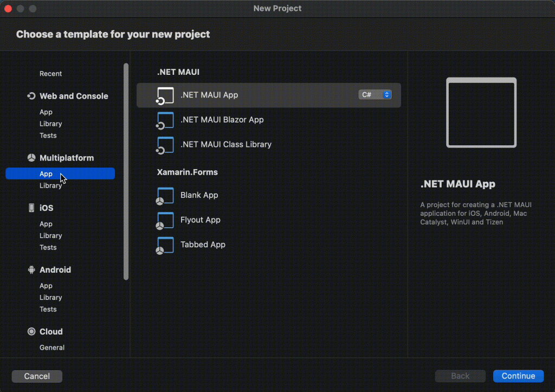Select App under Android
This screenshot has width=555, height=392.
coord(46,286)
